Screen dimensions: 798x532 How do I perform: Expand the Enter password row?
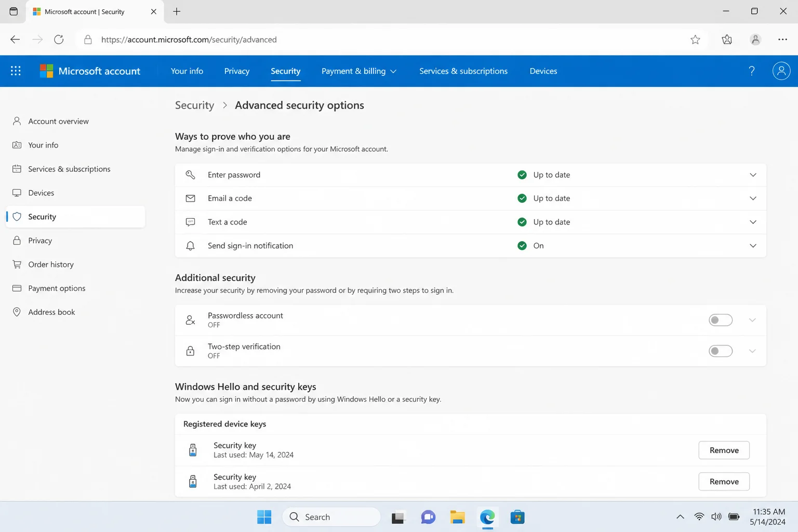click(x=753, y=175)
